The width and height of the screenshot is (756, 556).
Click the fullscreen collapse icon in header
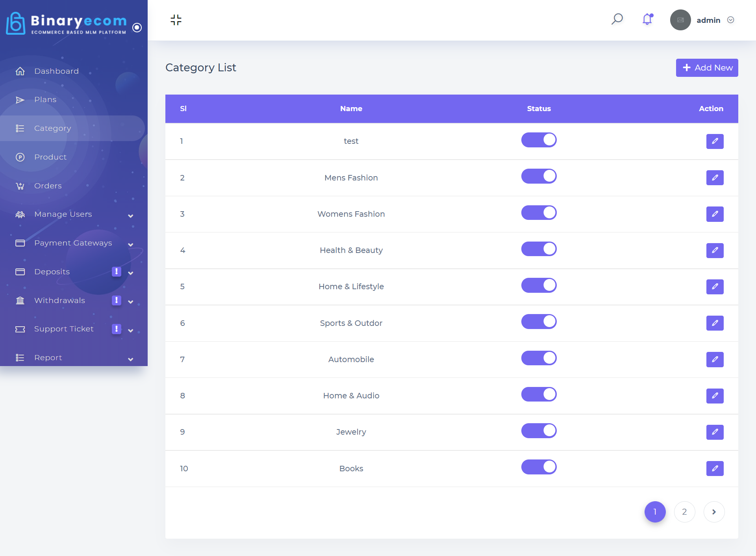point(176,20)
